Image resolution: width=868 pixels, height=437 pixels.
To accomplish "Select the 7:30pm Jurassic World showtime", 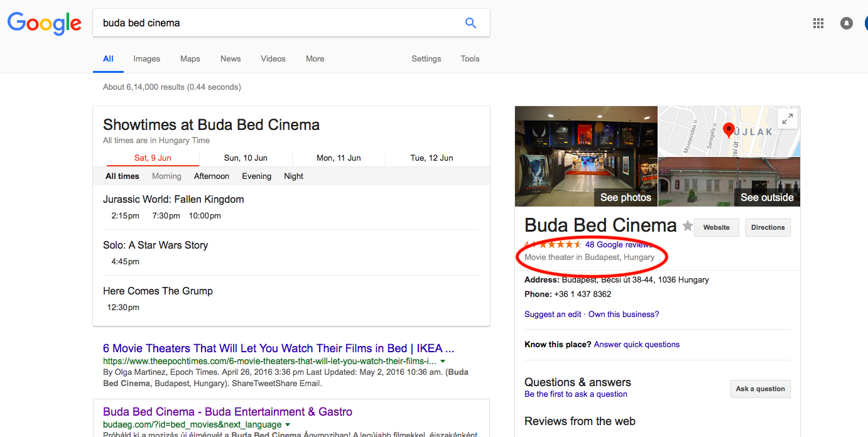I will [166, 215].
